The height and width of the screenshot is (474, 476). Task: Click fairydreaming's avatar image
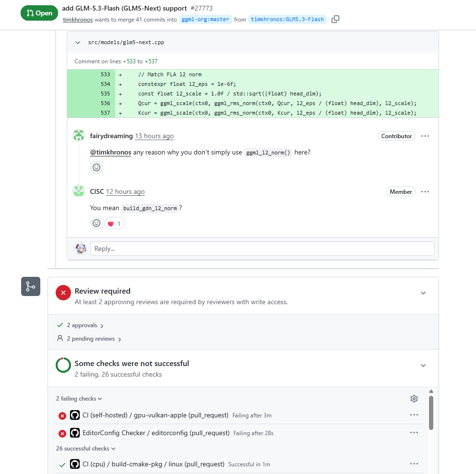(x=79, y=135)
